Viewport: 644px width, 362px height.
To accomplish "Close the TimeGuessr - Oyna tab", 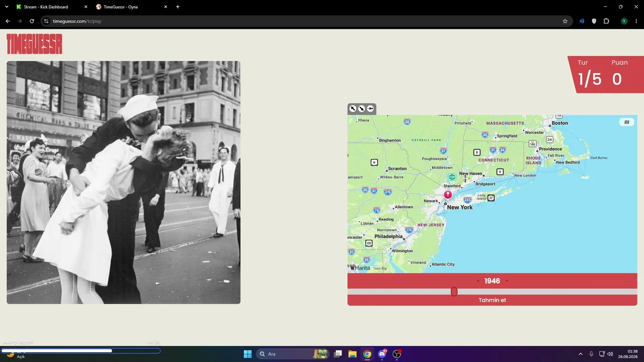I will click(x=166, y=7).
